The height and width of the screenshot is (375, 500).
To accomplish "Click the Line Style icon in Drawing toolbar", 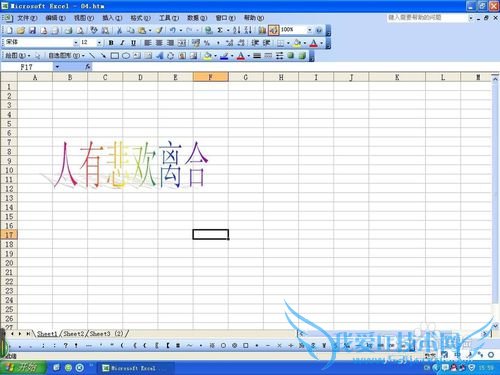I will pos(257,56).
